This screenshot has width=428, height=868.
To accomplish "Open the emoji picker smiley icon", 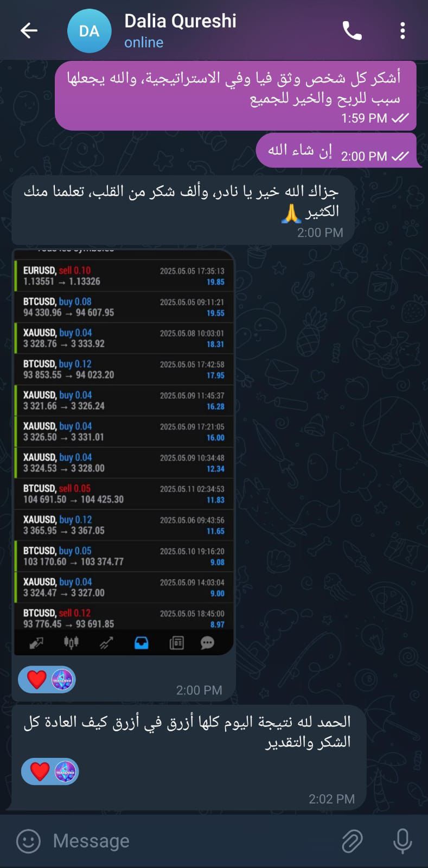I will [28, 841].
